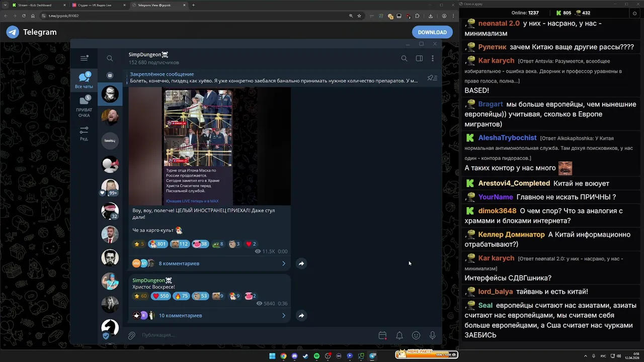644x362 pixels.
Task: Open '8 комментариев' comments thread
Action: coord(179,263)
